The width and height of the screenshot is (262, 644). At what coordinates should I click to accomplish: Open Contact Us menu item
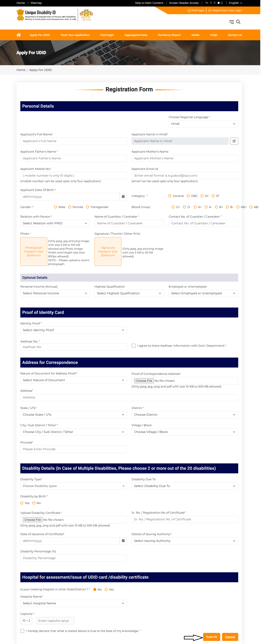(x=235, y=35)
